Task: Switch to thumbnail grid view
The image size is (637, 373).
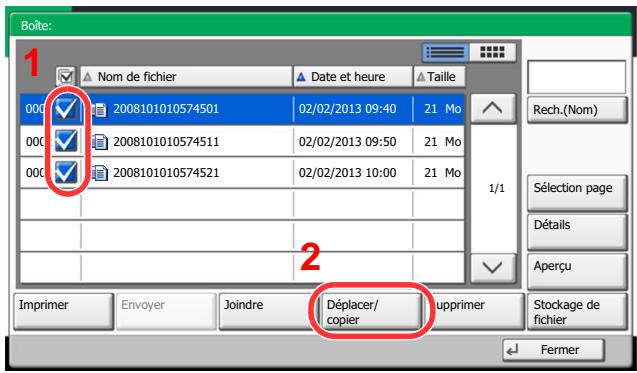Action: [x=492, y=52]
